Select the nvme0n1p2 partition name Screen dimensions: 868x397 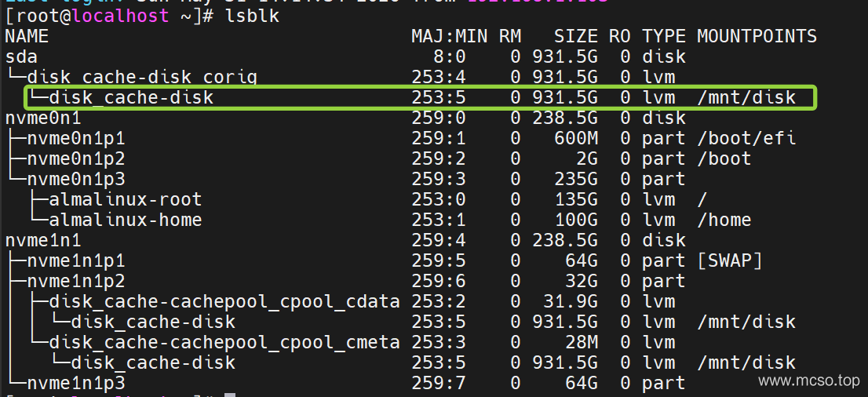pyautogui.click(x=76, y=159)
